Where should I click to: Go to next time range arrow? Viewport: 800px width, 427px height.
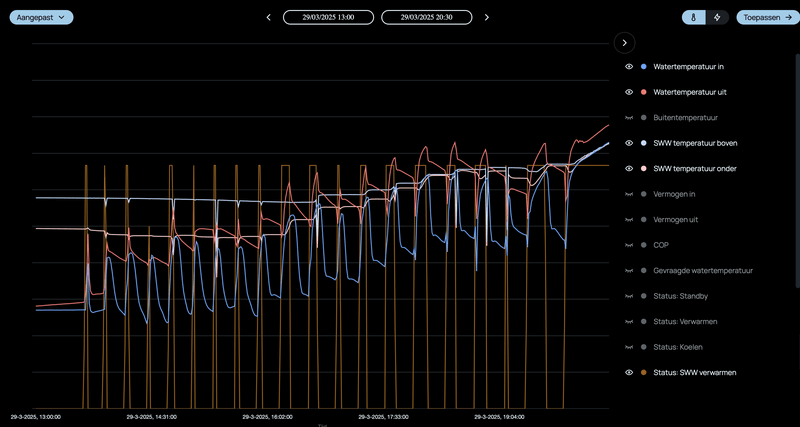tap(487, 17)
